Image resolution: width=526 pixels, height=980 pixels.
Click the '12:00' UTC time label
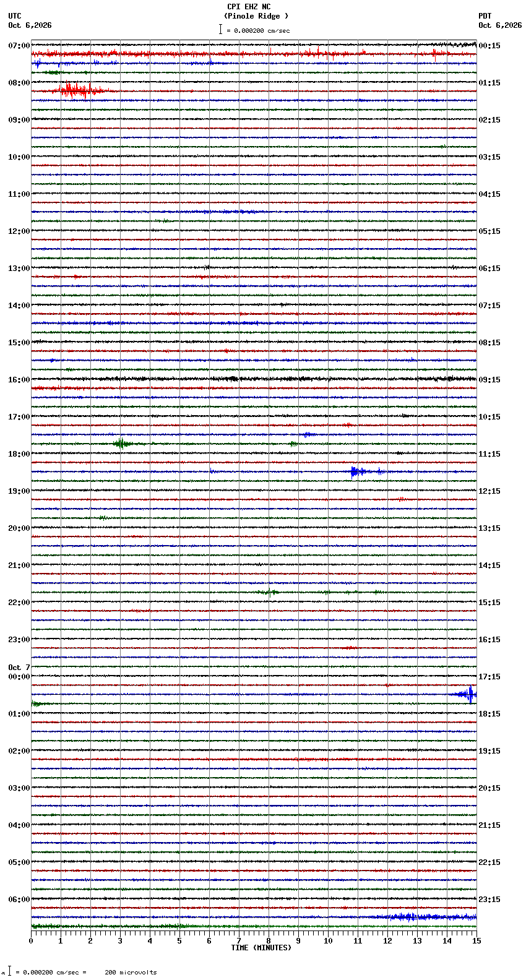click(x=19, y=231)
